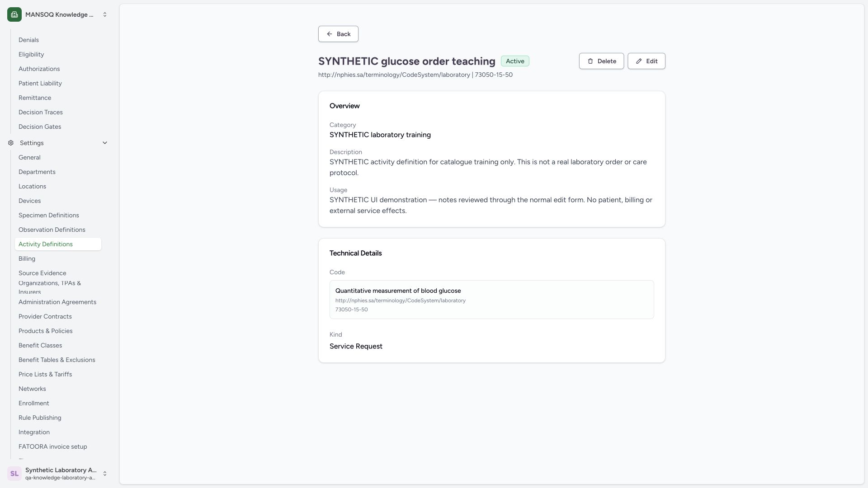Click the Service Request kind value
The width and height of the screenshot is (868, 488).
[356, 346]
